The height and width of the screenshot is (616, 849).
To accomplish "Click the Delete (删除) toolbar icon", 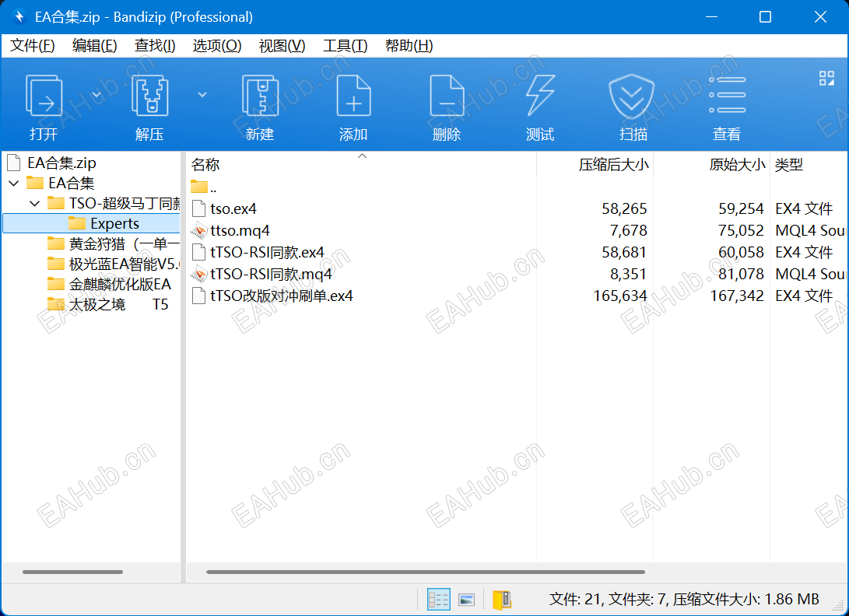I will 447,96.
